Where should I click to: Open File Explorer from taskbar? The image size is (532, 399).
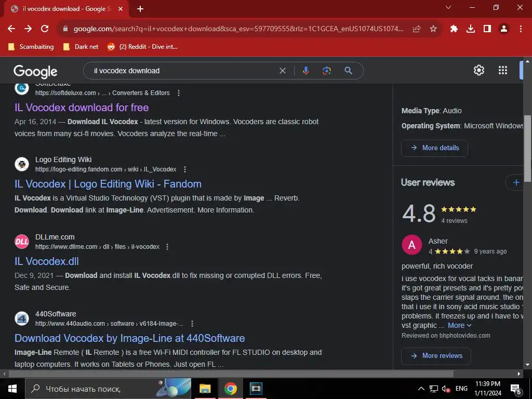click(x=205, y=389)
